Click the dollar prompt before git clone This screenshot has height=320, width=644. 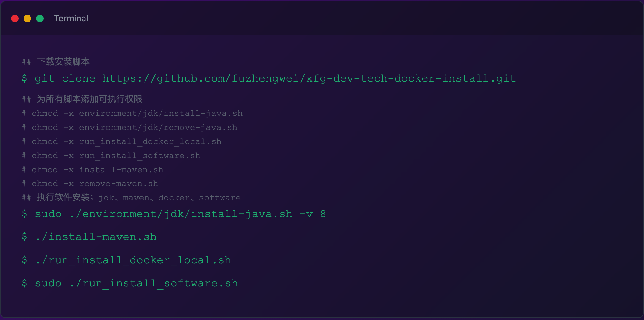pos(25,78)
